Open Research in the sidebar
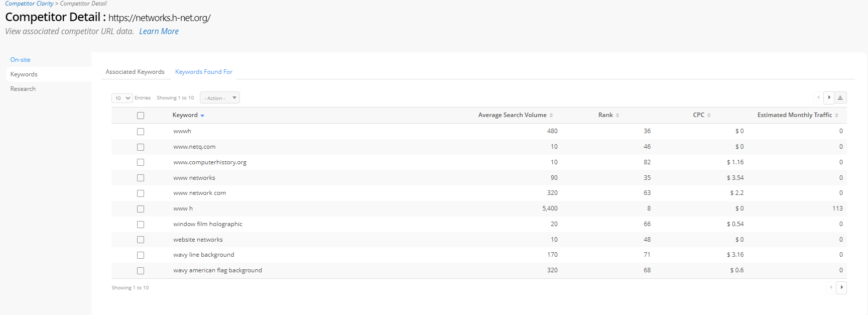The image size is (868, 315). [x=23, y=89]
